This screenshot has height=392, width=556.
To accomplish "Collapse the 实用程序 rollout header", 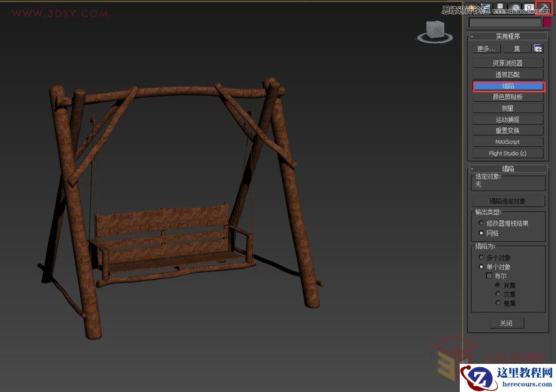I will point(508,36).
